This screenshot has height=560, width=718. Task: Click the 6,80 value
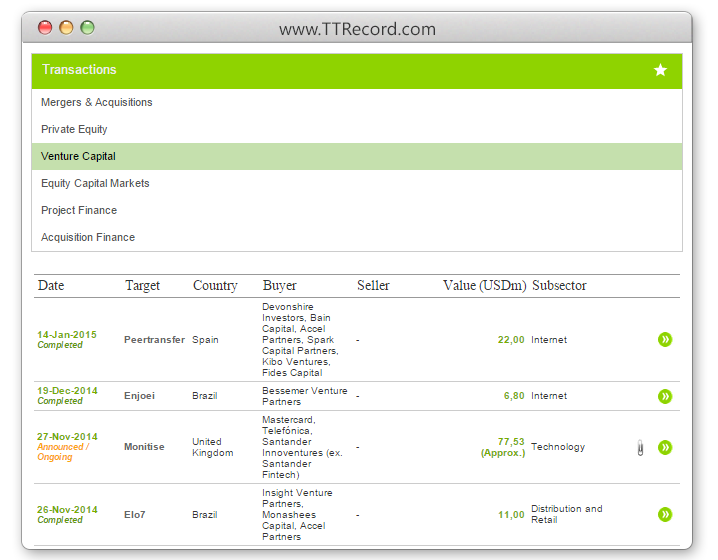pyautogui.click(x=514, y=396)
